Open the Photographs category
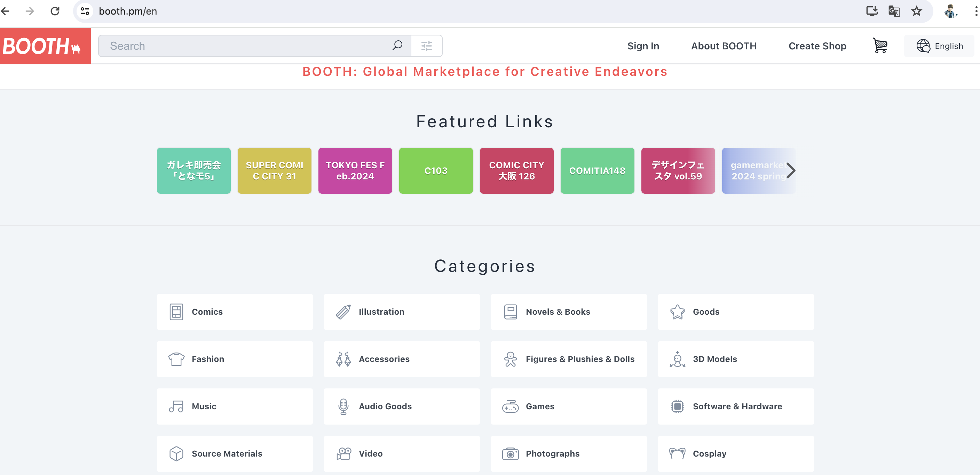This screenshot has width=980, height=475. (x=569, y=454)
